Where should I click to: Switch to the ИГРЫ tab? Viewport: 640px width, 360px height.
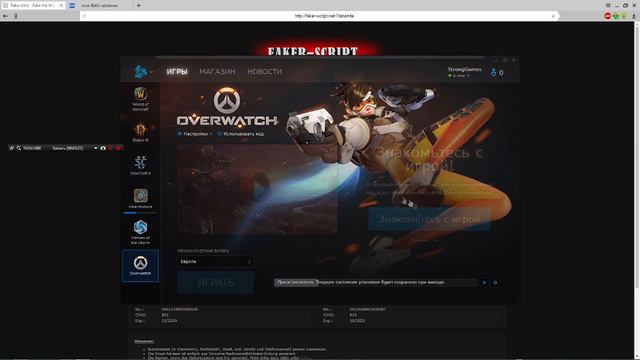[x=177, y=71]
